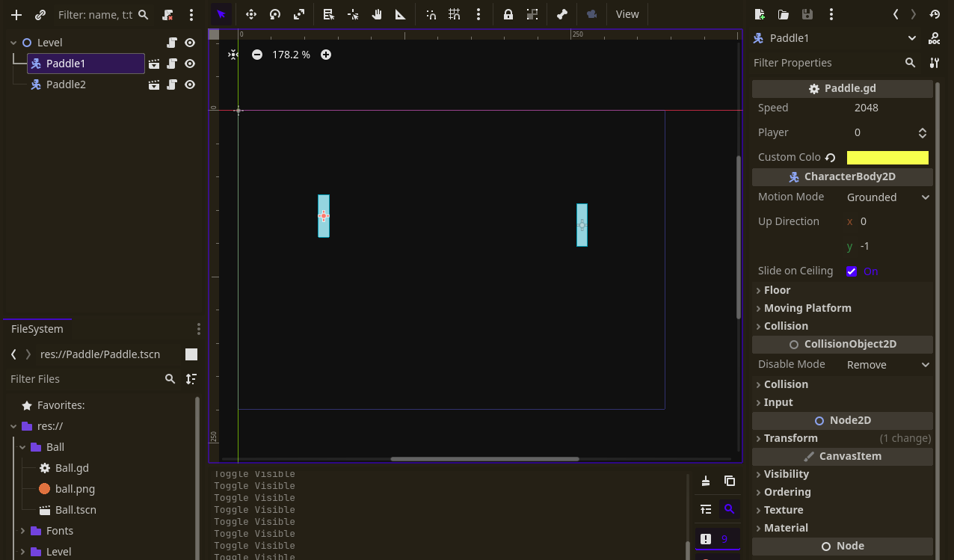
Task: Enable grid snapping
Action: [454, 14]
